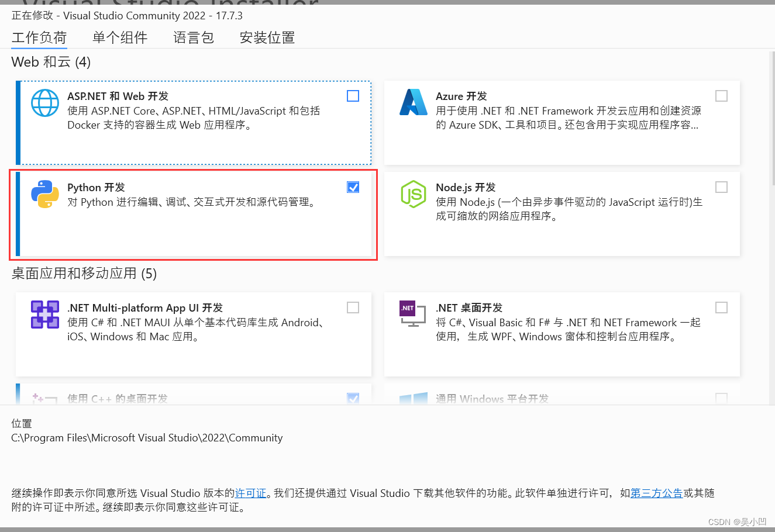
Task: Click the .NET desktop monitor icon
Action: [x=412, y=314]
